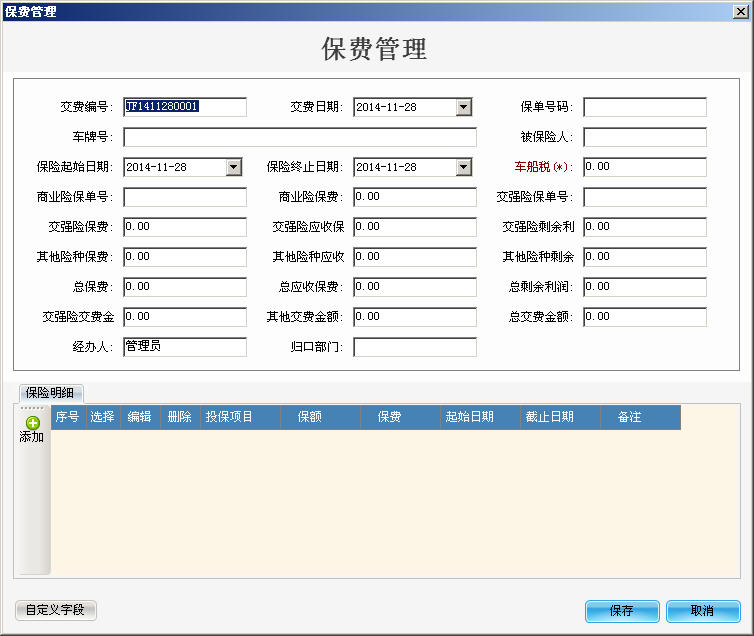
Task: Click the 其他交费金额 amount field
Action: [x=415, y=317]
